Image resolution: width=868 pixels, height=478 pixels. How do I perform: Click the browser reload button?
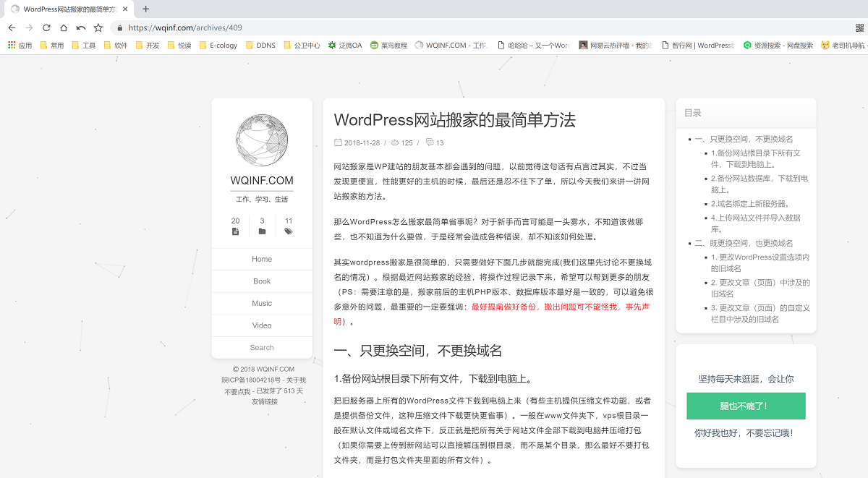tap(46, 27)
